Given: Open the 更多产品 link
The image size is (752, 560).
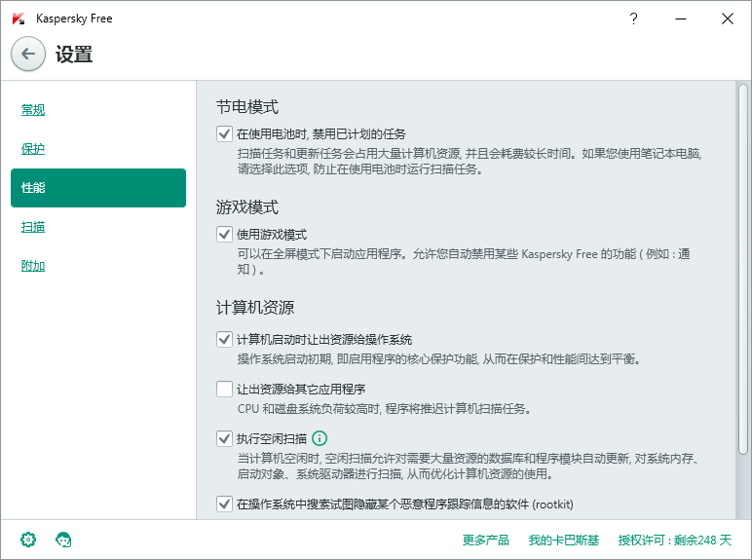Looking at the screenshot, I should point(485,541).
